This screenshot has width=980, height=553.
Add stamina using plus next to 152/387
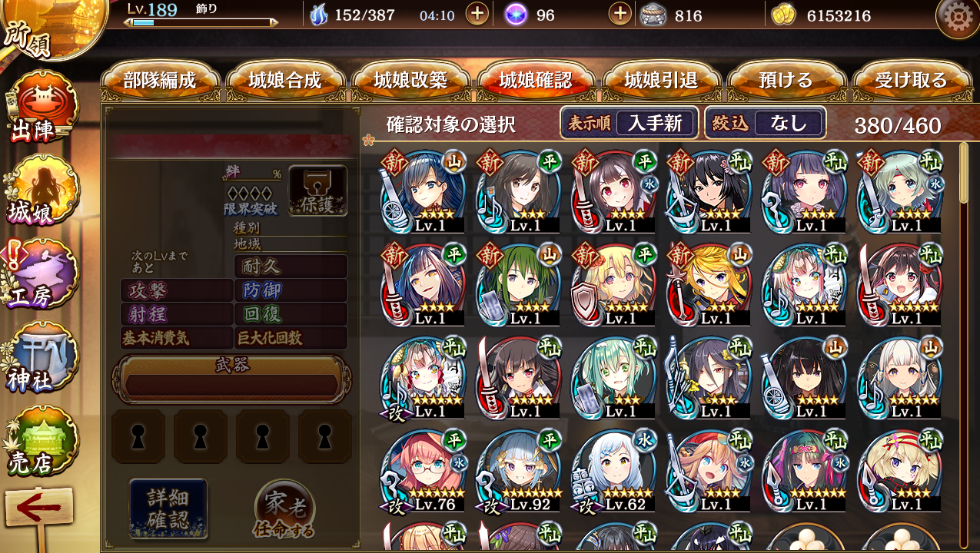477,14
